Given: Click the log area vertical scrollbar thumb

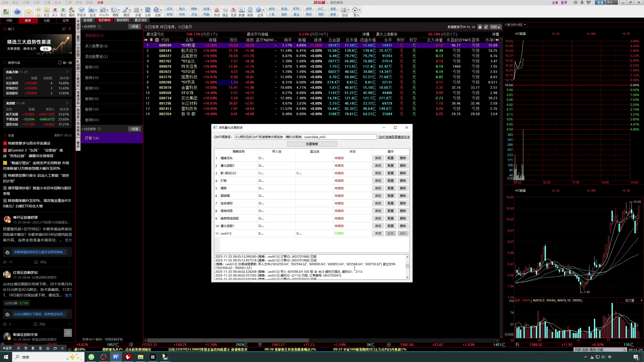Looking at the screenshot, I should pyautogui.click(x=407, y=266).
